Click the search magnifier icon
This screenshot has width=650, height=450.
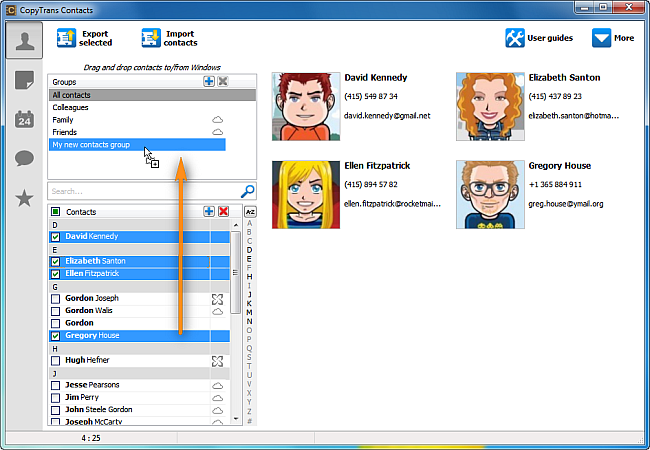(x=247, y=191)
